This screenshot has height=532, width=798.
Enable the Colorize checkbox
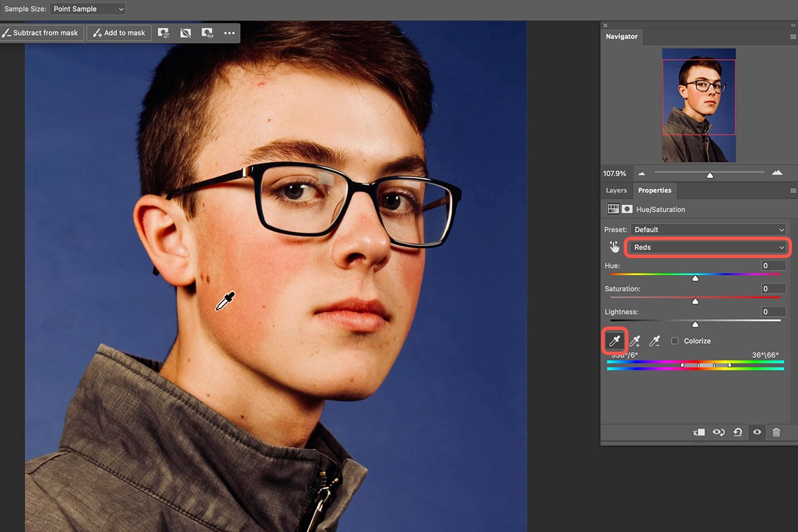(675, 341)
